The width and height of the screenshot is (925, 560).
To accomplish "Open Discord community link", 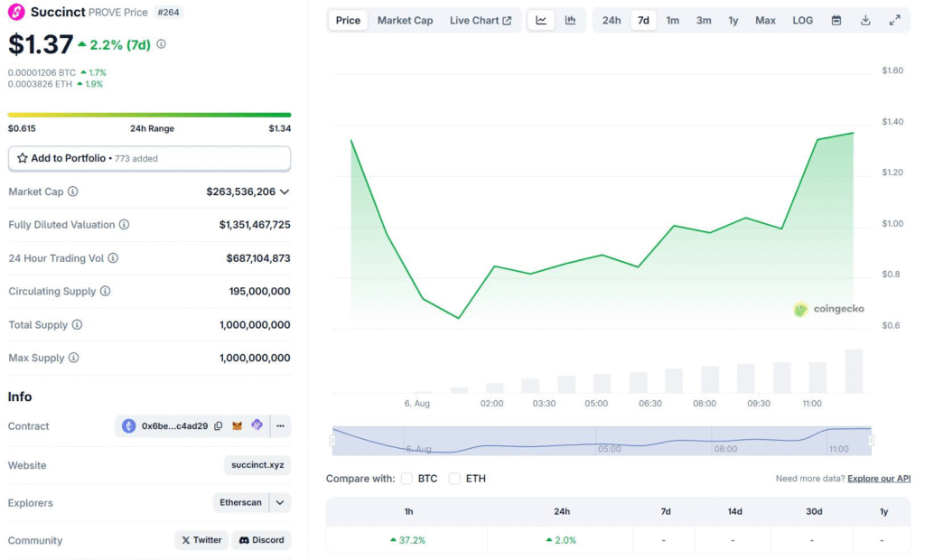I will tap(261, 540).
